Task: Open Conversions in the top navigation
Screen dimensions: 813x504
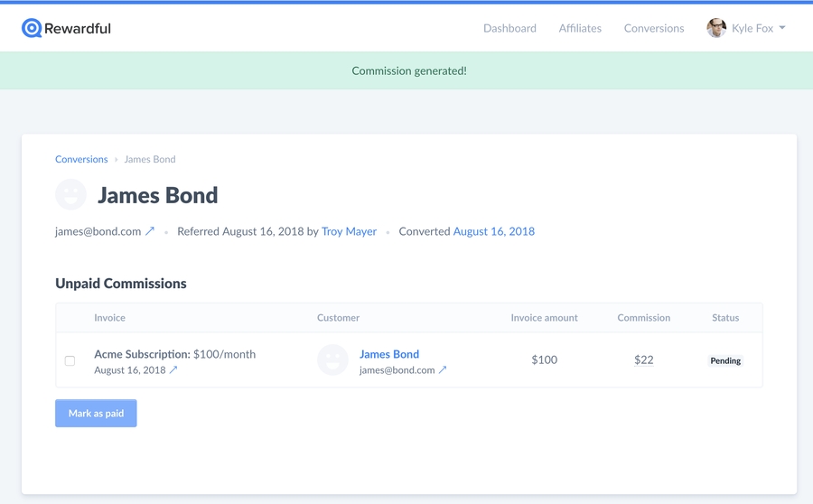Action: click(x=654, y=28)
